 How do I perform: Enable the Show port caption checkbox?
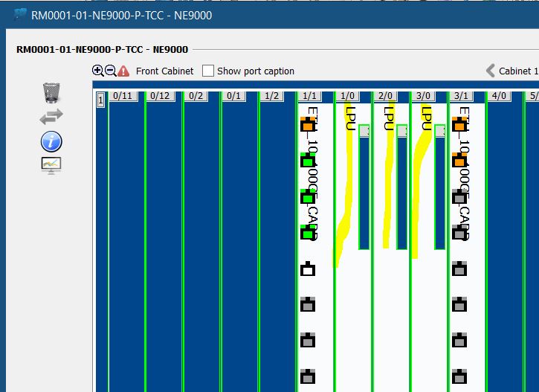click(208, 71)
